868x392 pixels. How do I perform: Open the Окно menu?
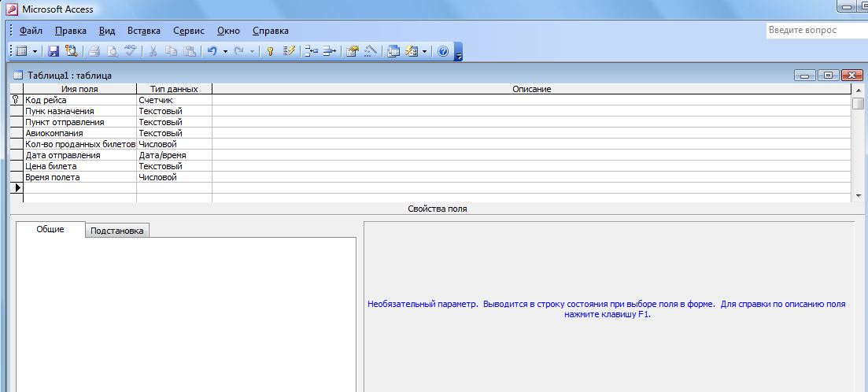pos(229,31)
